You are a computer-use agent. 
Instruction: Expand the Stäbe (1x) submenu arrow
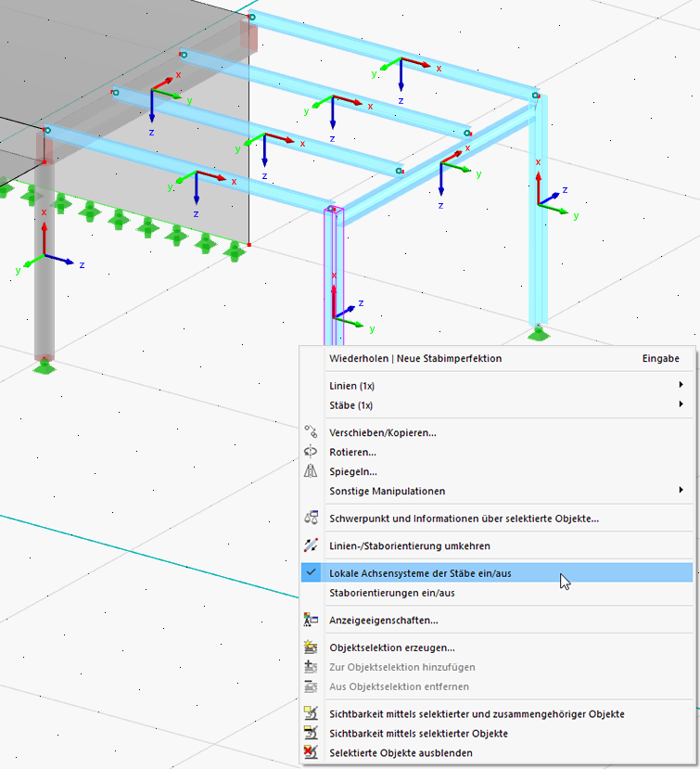[x=681, y=404]
